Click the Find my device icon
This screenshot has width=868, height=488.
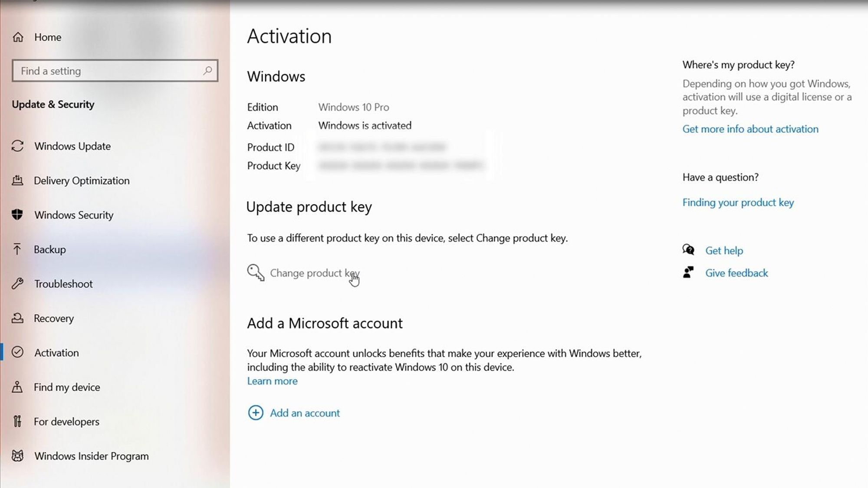[x=18, y=386]
